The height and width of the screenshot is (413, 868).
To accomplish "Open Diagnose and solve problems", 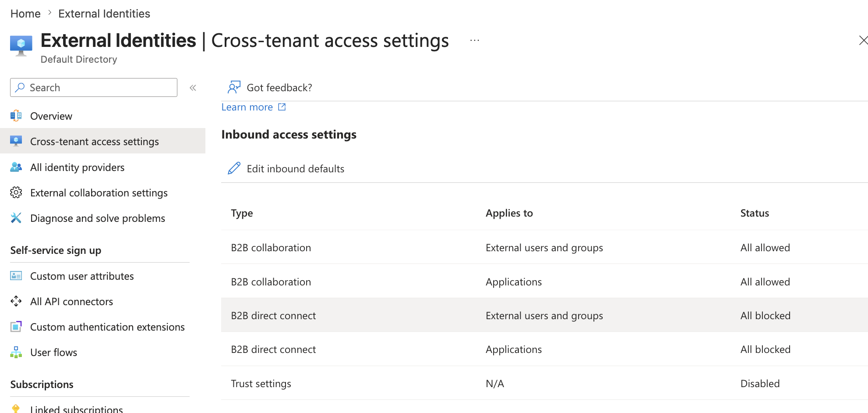I will pos(98,218).
